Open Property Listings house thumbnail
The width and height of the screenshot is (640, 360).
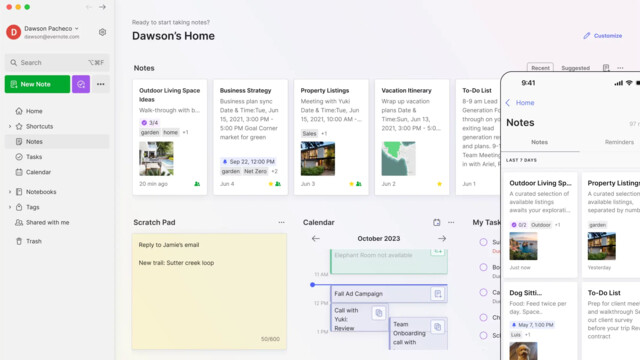pos(318,159)
